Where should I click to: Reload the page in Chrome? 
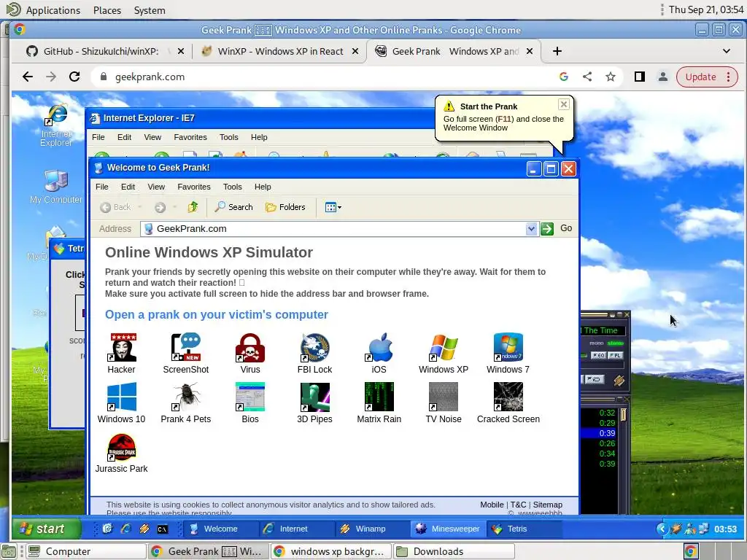pos(74,77)
